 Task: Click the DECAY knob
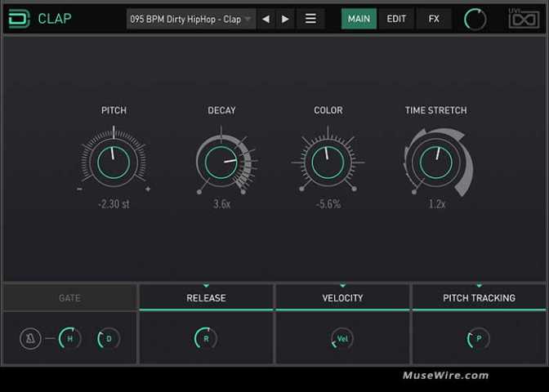click(221, 163)
